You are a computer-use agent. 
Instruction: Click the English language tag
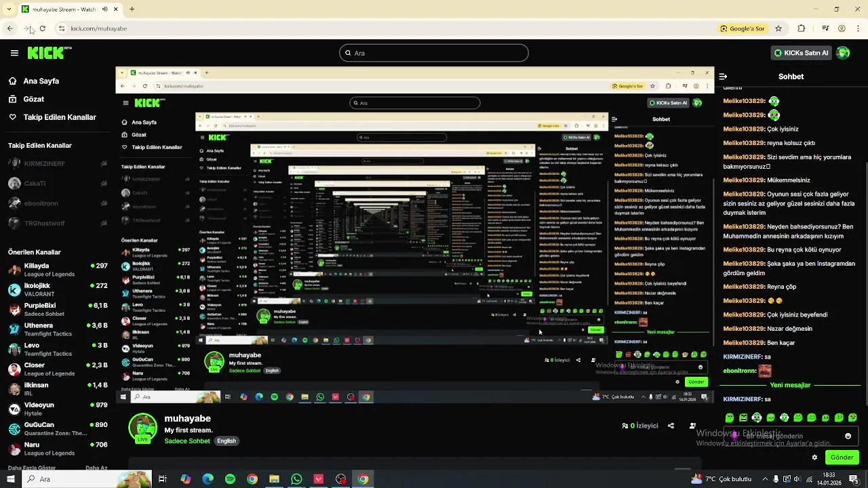(x=226, y=441)
